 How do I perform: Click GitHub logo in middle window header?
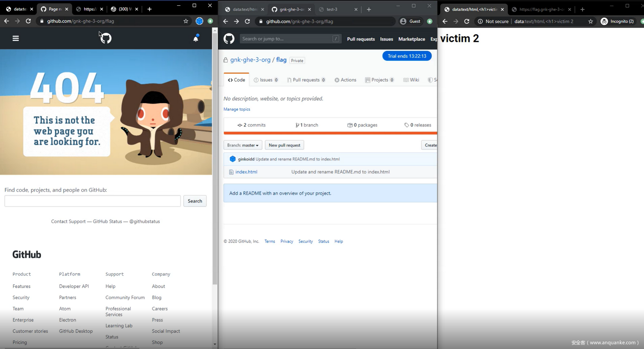229,39
